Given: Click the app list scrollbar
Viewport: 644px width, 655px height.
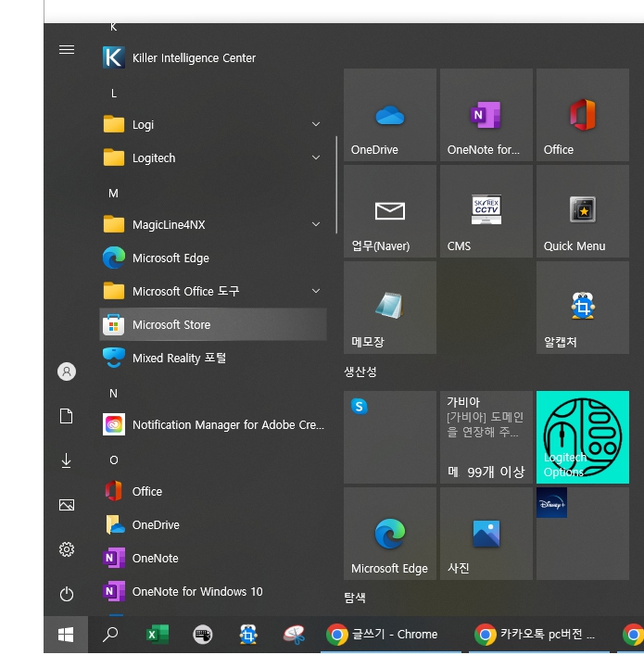Looking at the screenshot, I should pyautogui.click(x=336, y=184).
